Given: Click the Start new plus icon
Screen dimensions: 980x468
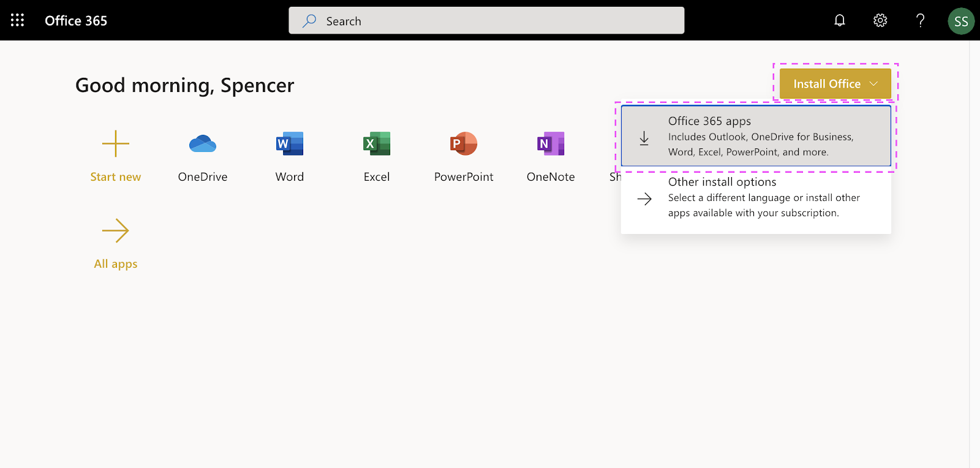Looking at the screenshot, I should [x=116, y=144].
